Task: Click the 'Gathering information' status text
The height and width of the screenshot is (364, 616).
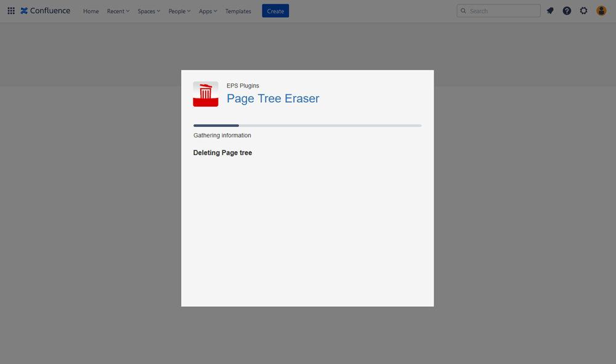Action: click(222, 135)
